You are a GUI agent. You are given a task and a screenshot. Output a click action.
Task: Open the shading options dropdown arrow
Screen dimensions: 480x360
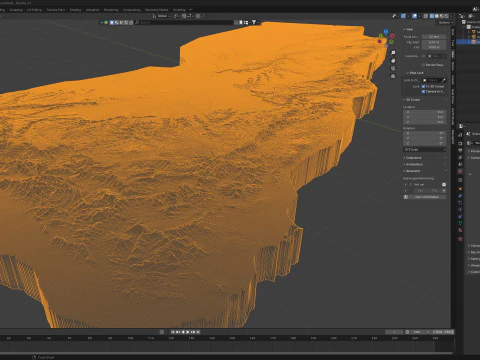click(x=451, y=16)
